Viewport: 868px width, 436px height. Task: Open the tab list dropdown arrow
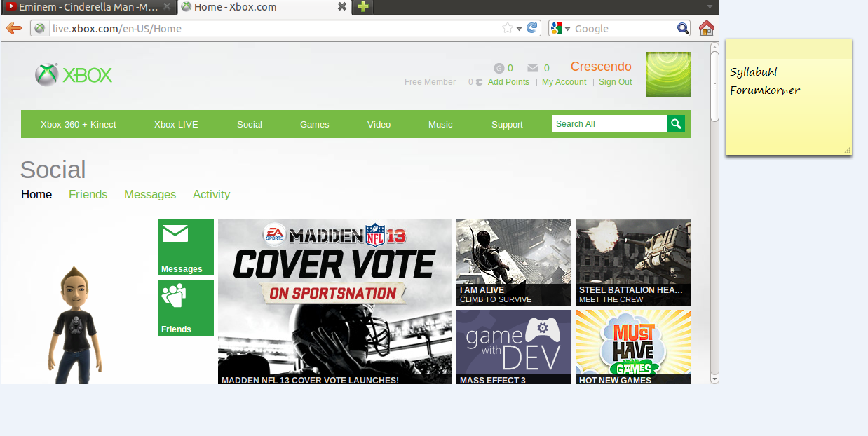tap(710, 7)
